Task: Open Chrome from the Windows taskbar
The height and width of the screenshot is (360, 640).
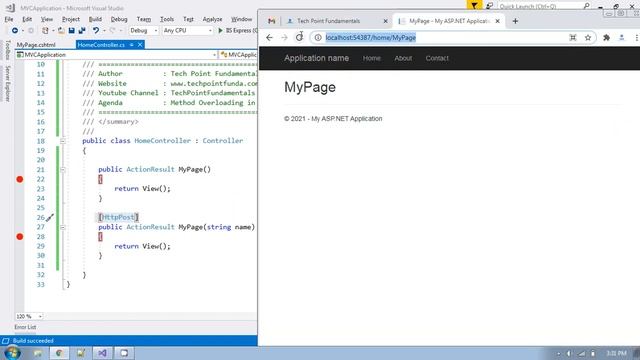Action: point(59,353)
